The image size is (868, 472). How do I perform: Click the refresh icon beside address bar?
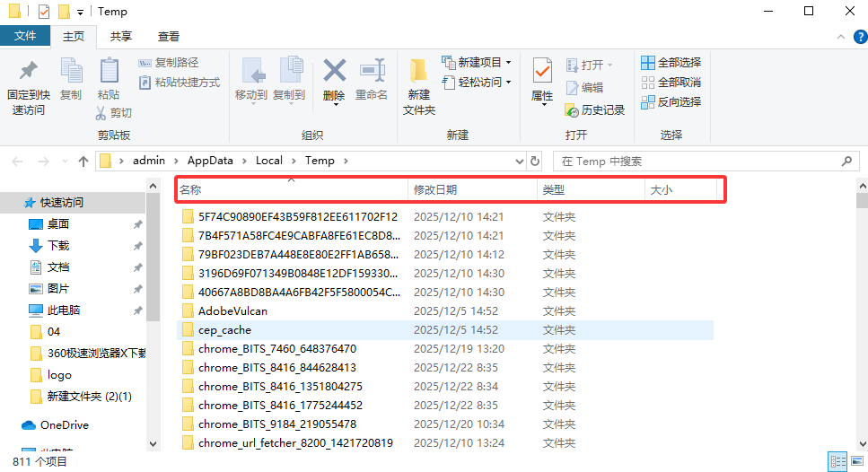coord(535,161)
